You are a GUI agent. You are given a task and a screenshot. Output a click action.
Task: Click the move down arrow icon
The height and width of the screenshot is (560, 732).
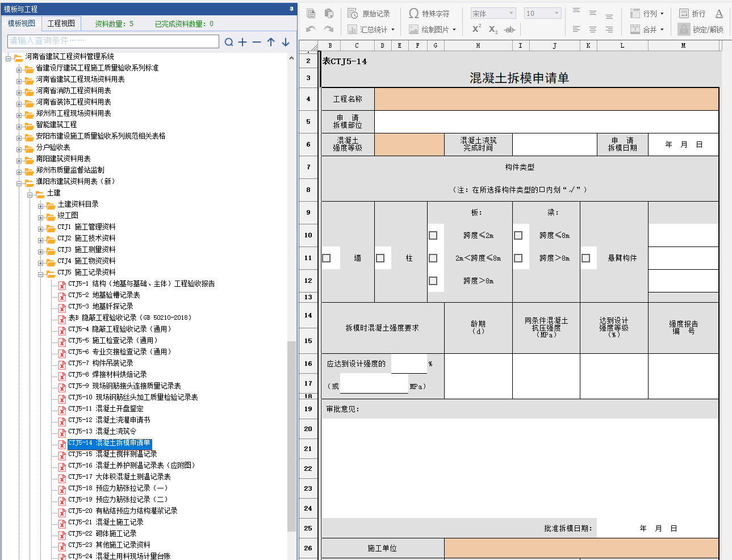(x=286, y=42)
